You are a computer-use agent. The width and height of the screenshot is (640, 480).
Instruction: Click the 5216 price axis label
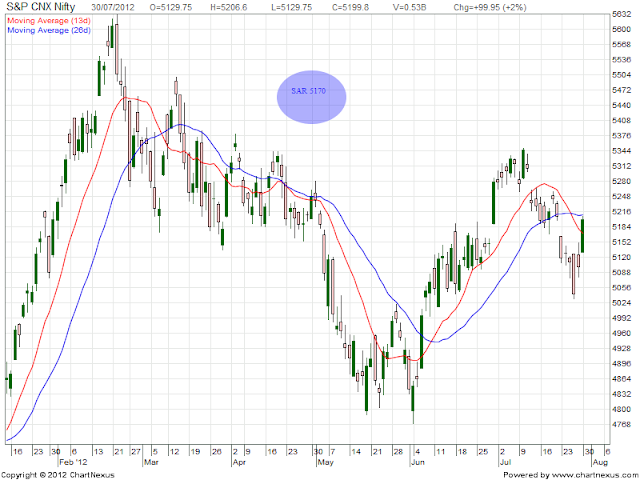tap(622, 211)
